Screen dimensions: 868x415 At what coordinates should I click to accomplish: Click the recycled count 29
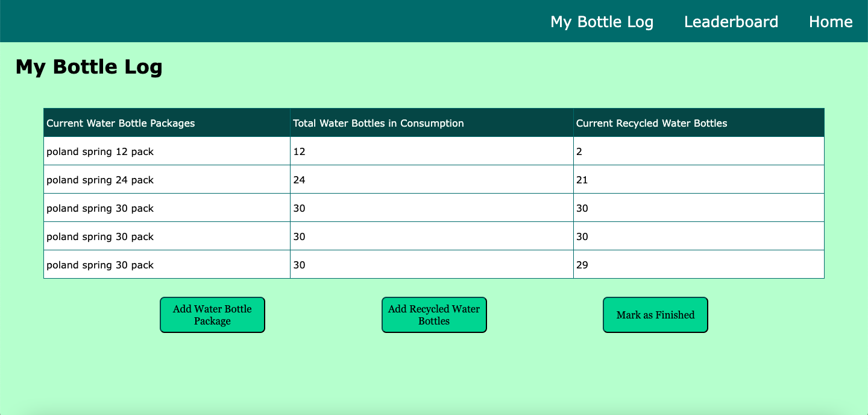[x=582, y=265]
